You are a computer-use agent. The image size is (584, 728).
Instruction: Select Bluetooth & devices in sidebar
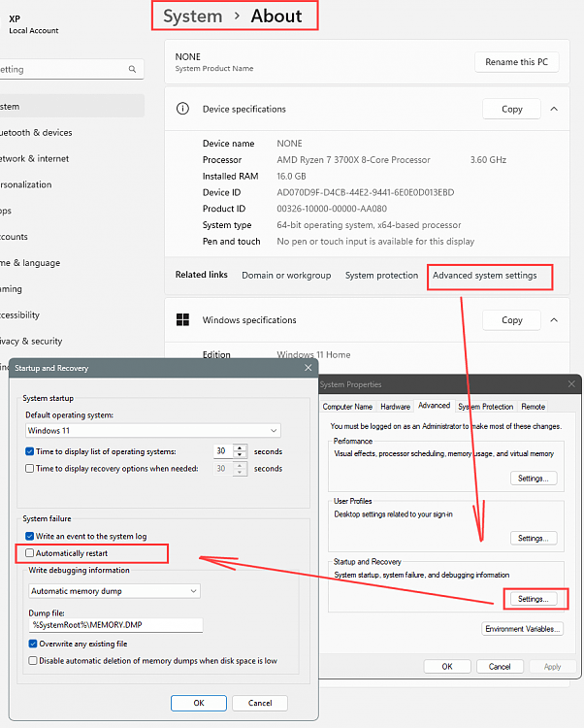point(36,132)
